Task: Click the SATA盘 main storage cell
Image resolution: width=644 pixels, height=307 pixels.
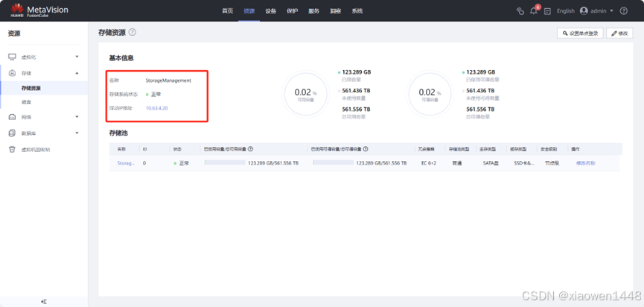Action: coord(491,163)
